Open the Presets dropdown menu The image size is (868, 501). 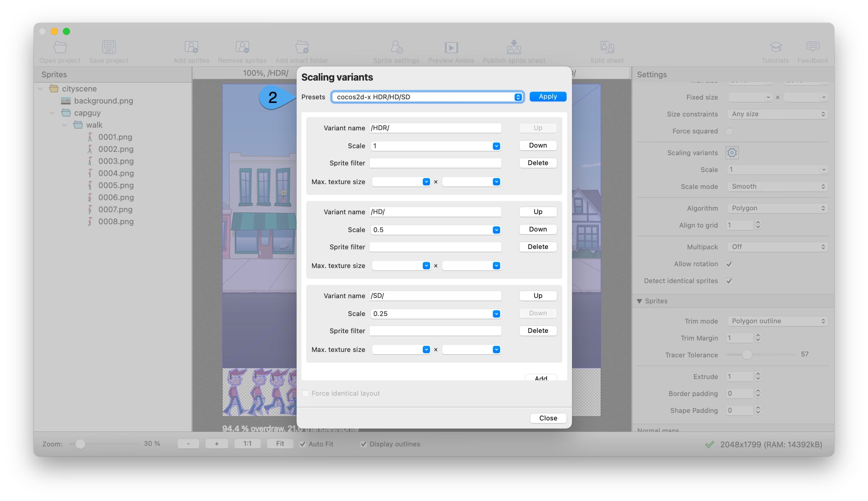pyautogui.click(x=427, y=97)
